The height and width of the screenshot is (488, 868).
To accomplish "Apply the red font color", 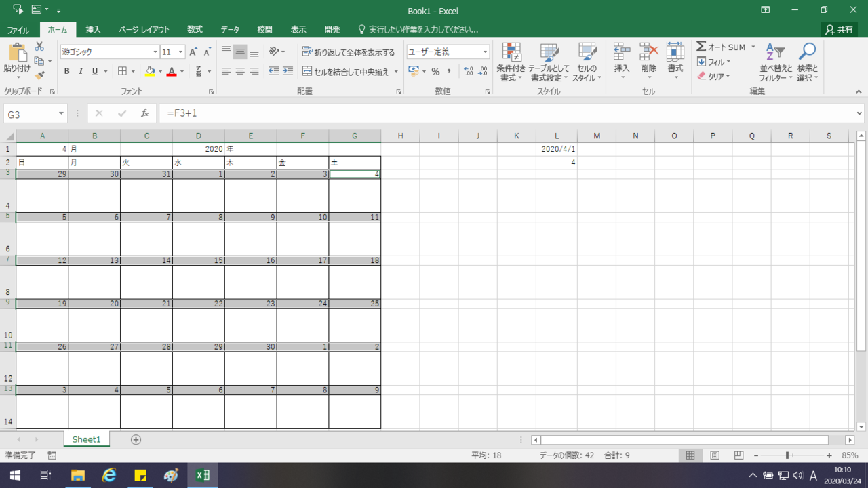I will tap(172, 71).
